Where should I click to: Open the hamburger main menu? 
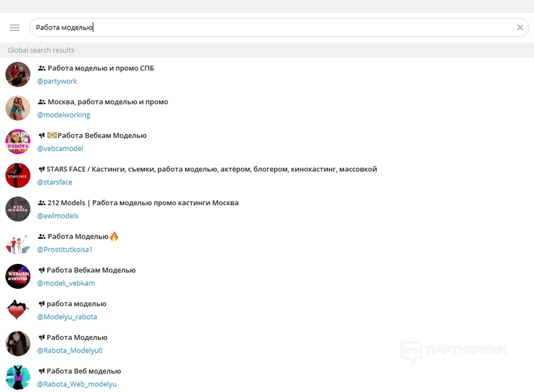[x=15, y=27]
